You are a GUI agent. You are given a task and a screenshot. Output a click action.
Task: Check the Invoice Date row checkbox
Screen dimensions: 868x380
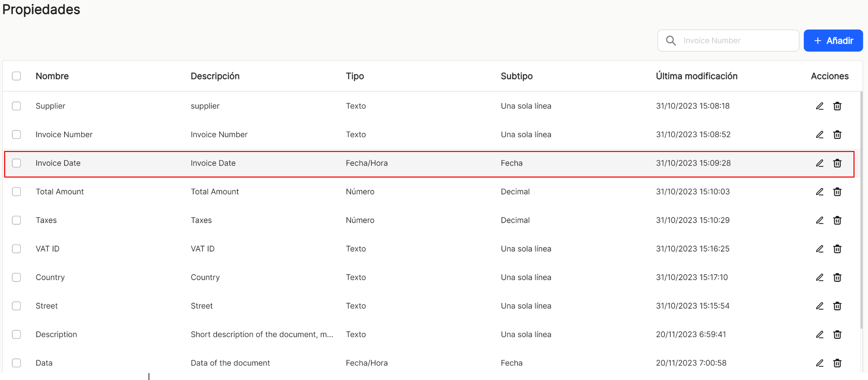point(16,163)
